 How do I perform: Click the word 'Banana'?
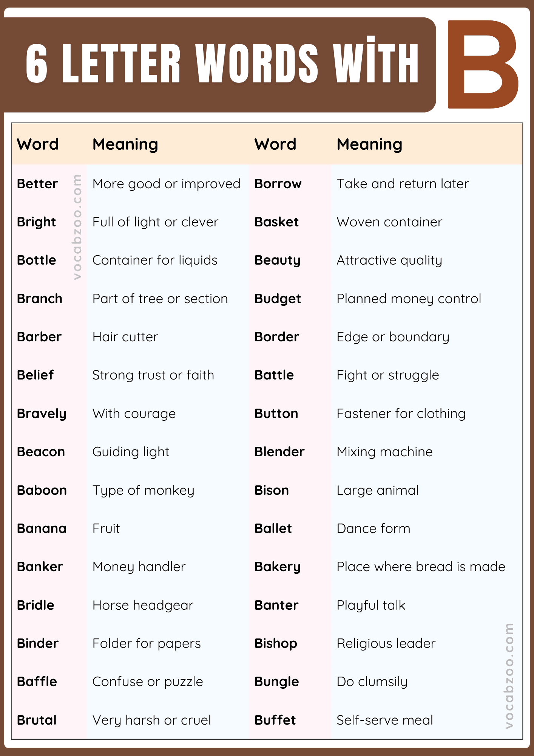42,528
